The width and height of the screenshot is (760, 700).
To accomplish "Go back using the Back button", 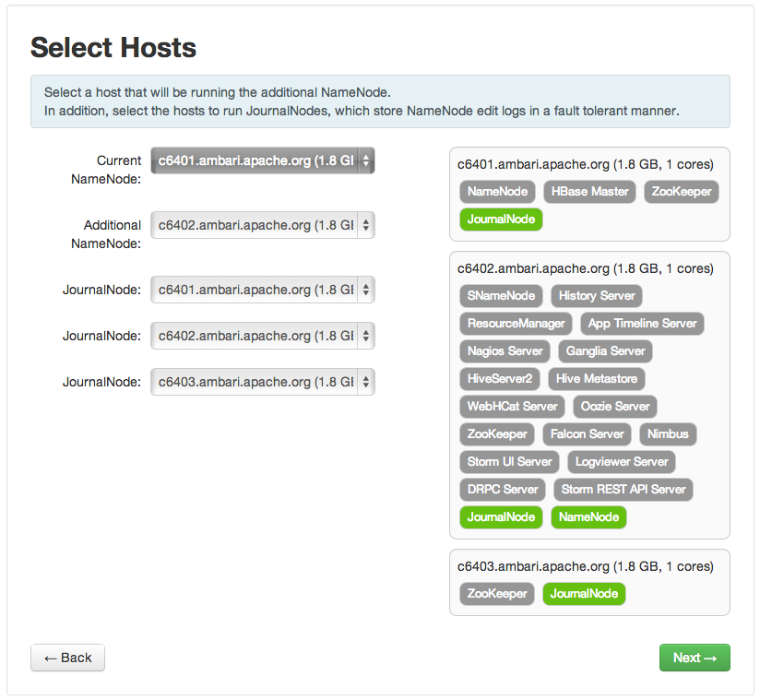I will pyautogui.click(x=67, y=658).
